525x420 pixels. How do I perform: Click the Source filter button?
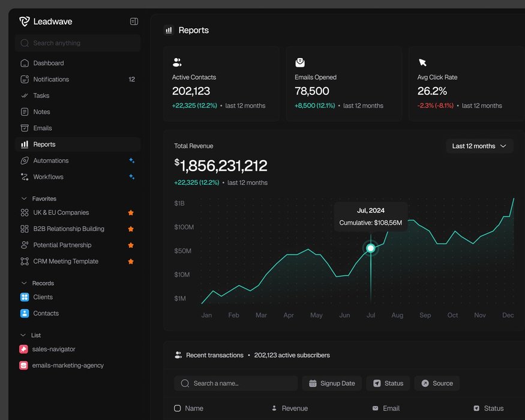point(437,383)
